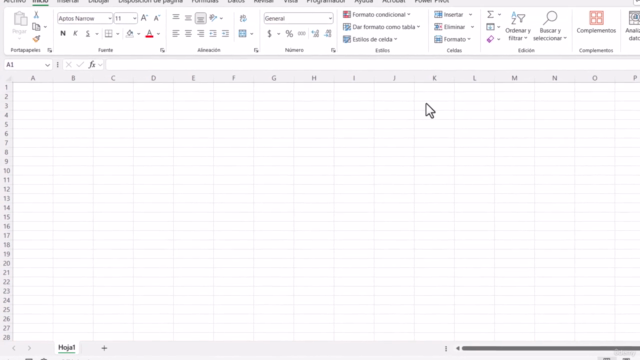Toggle underline with the S button
Screen dimensions: 640x360
pyautogui.click(x=87, y=33)
